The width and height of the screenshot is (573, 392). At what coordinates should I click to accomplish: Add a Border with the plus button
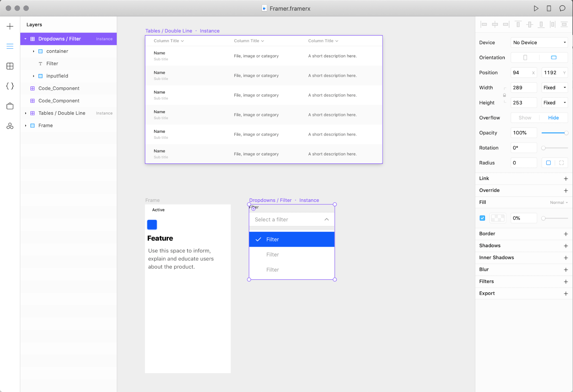tap(566, 234)
